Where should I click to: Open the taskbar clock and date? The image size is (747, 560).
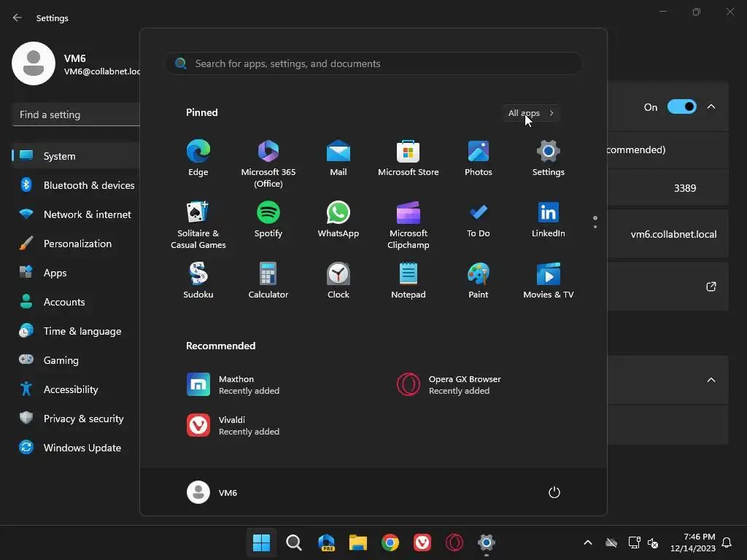point(693,542)
